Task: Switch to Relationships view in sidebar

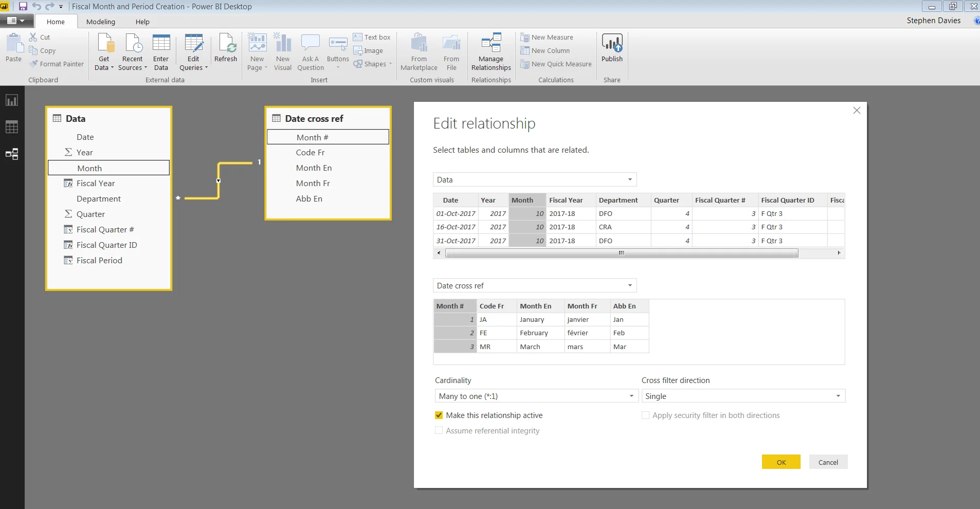Action: [x=12, y=154]
